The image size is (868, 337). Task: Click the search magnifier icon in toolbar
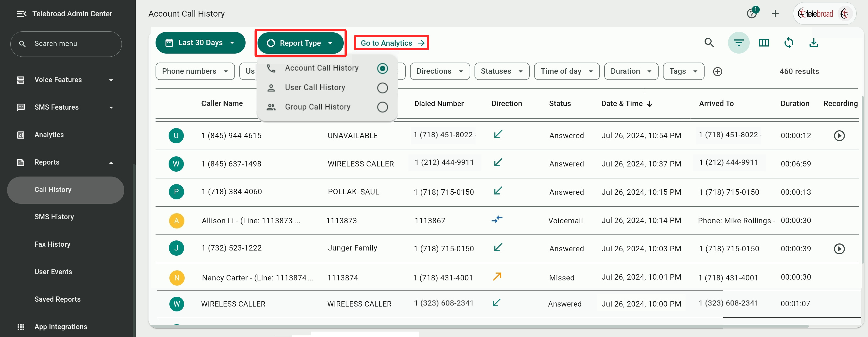709,43
